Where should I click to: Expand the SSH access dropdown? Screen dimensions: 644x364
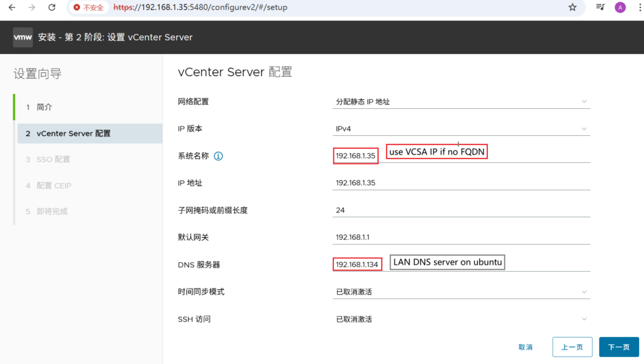[x=461, y=319]
